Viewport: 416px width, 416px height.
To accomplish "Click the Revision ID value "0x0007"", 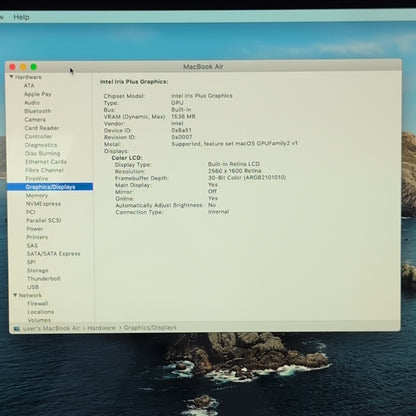I will 182,137.
